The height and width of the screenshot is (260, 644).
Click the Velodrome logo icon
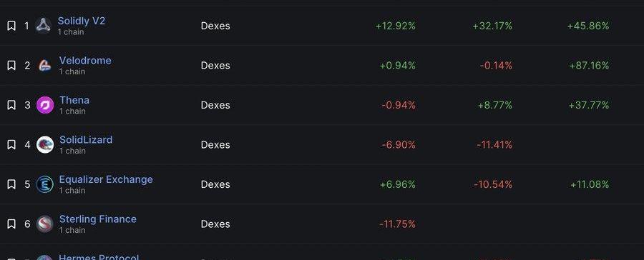pos(45,66)
